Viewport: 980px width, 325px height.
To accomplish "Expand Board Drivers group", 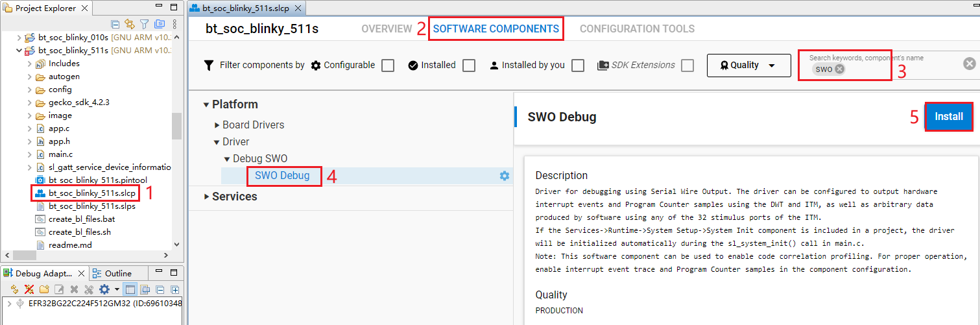I will click(217, 125).
